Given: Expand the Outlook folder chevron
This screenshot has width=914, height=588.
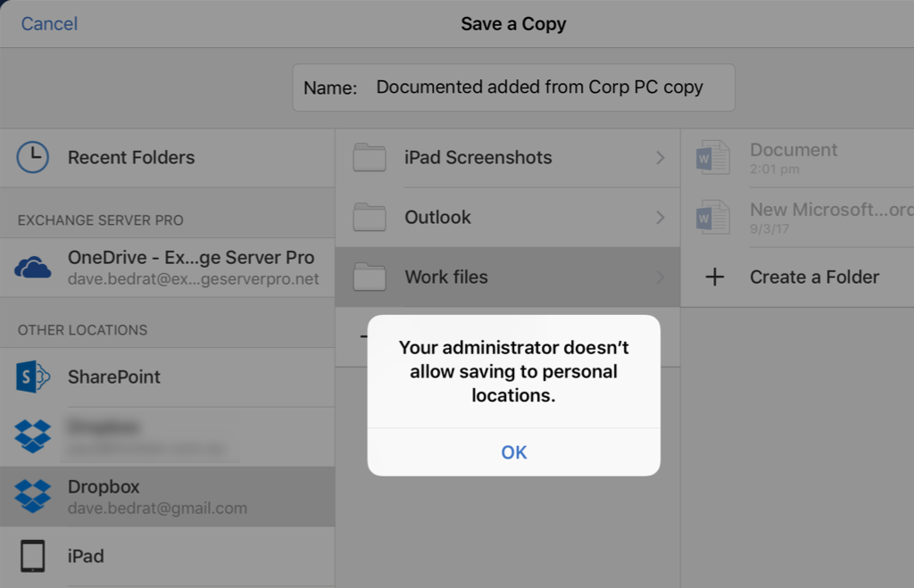Looking at the screenshot, I should click(661, 218).
